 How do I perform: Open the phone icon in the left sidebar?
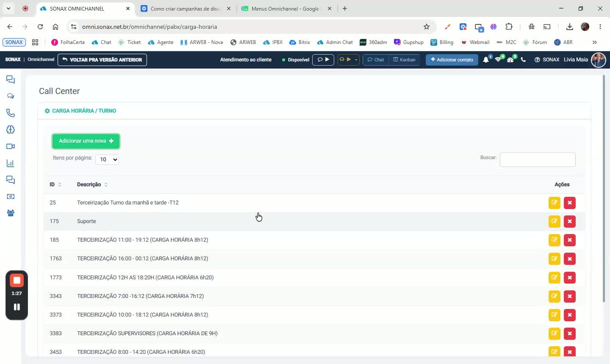click(x=11, y=113)
